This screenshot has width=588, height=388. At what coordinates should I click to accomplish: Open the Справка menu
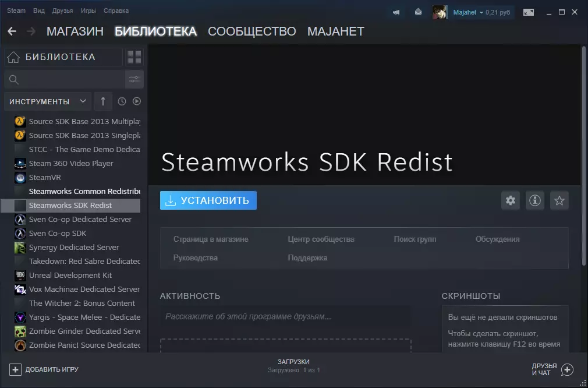(116, 10)
